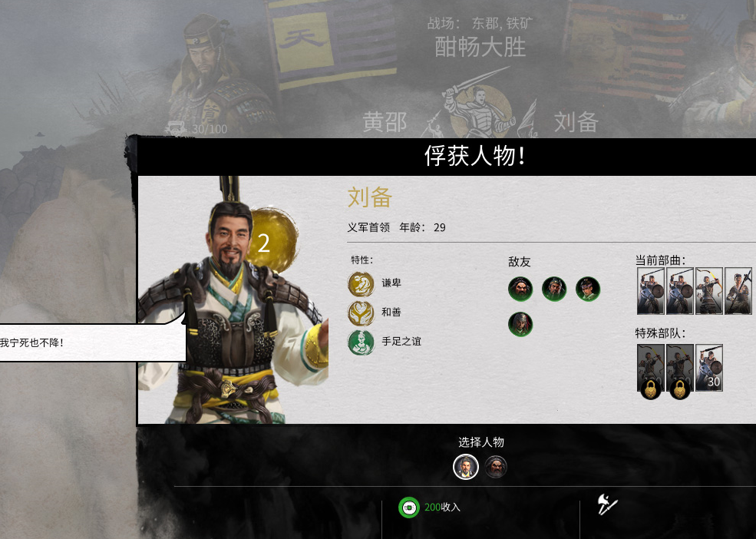756x539 pixels.
Task: Select the lone friend portrait in second row
Action: 520,323
